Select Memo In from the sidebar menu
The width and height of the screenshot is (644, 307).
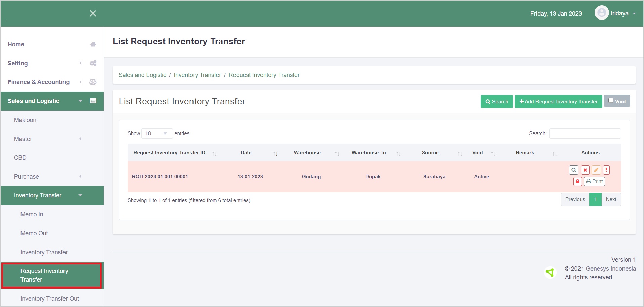[32, 214]
